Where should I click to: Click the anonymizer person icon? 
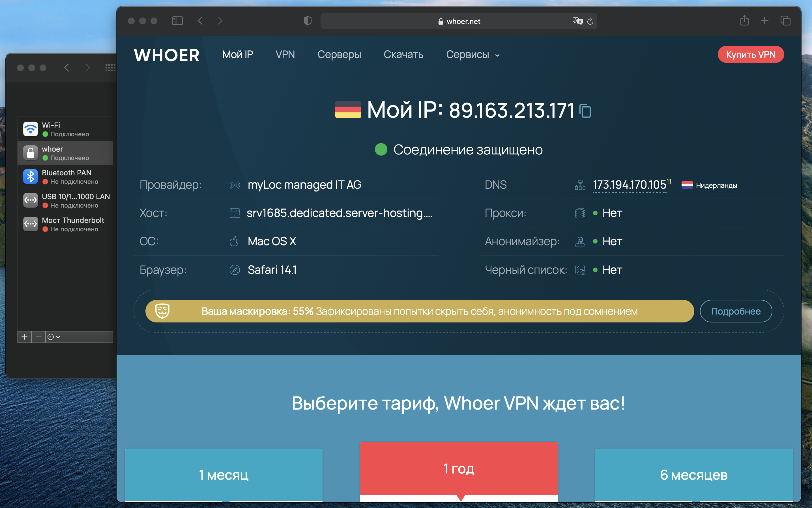[580, 241]
